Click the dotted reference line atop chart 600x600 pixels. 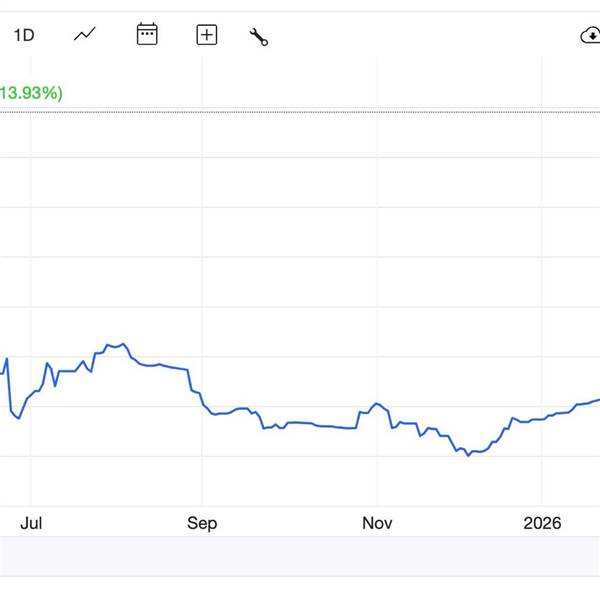(300, 112)
